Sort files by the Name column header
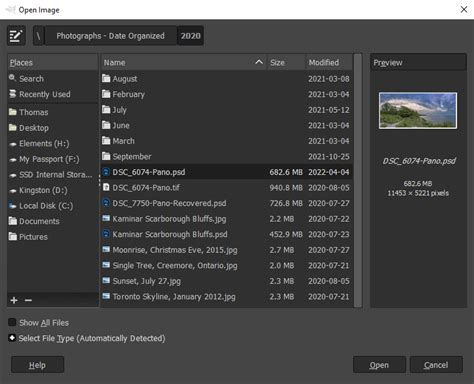 (x=183, y=62)
